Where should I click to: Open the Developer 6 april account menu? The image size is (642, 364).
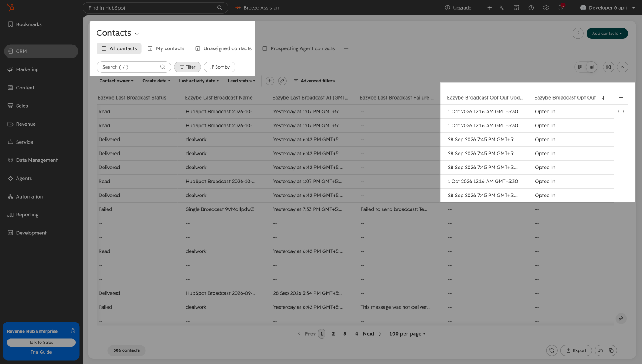(607, 8)
